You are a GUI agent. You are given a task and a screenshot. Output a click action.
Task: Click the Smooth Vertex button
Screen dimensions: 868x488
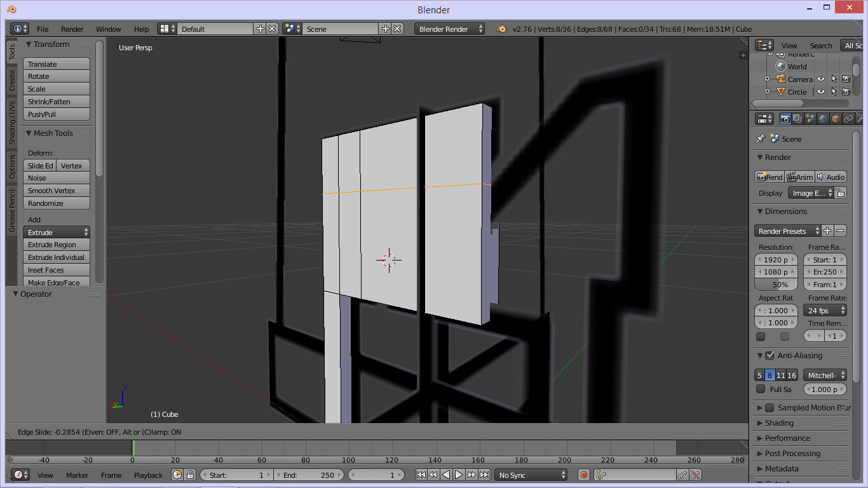pyautogui.click(x=57, y=191)
